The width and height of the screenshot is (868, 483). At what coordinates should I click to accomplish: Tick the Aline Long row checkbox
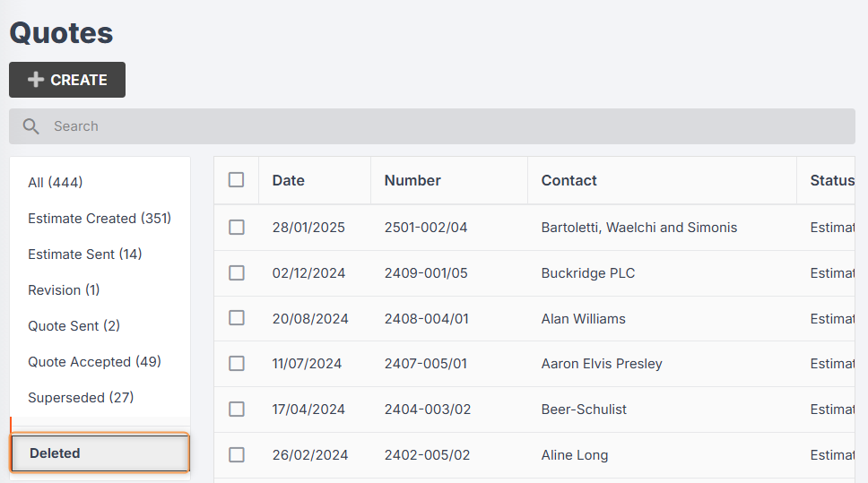tap(237, 455)
